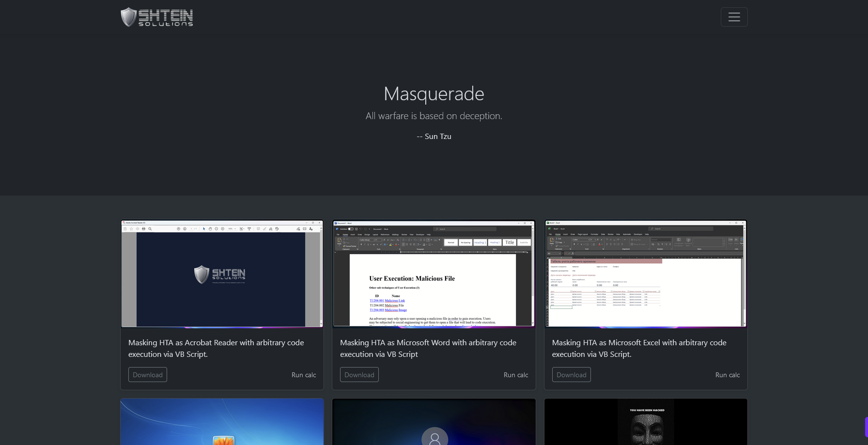Click 'Run calc' text on Acrobat Reader card

[304, 375]
